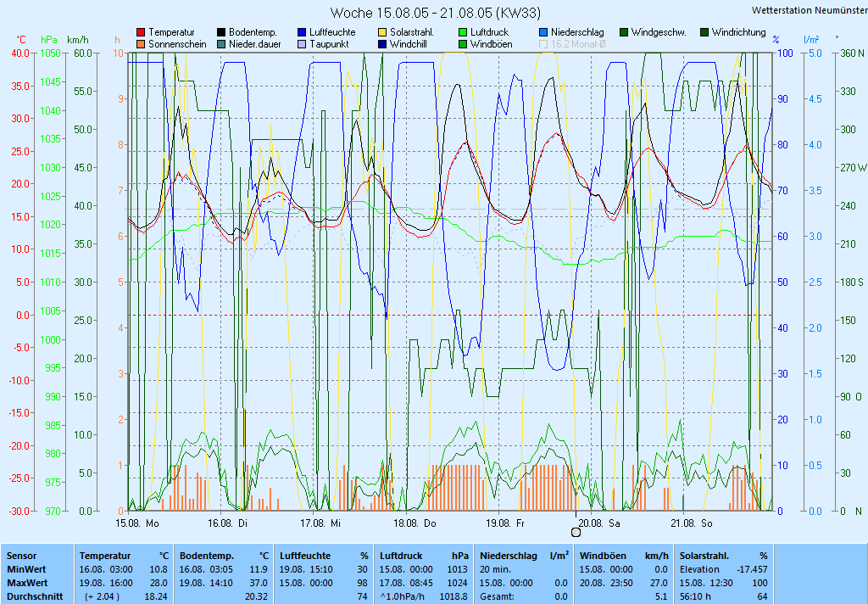Click the green Luftdruck legend swatch
This screenshot has height=604, width=868.
(463, 33)
